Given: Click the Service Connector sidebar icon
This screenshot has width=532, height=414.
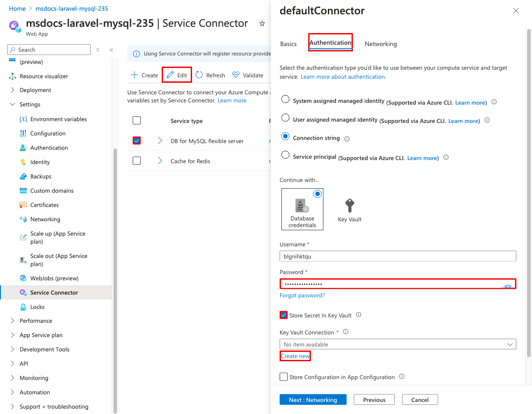Looking at the screenshot, I should coord(23,292).
